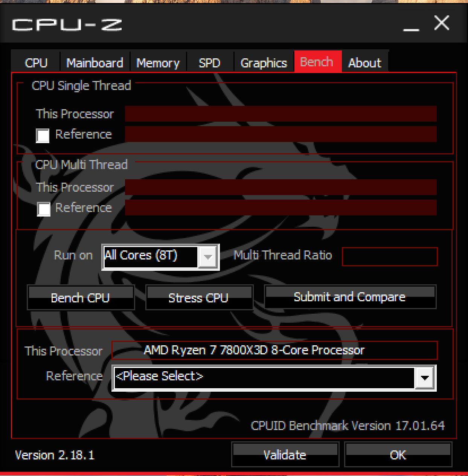
Task: Select the Memory tab
Action: [x=158, y=63]
